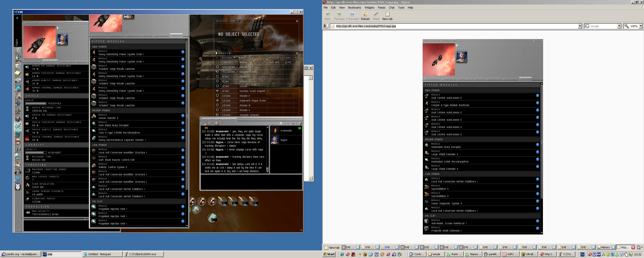The image size is (644, 258).
Task: Click the Capacity progress bar
Action: click(x=36, y=153)
